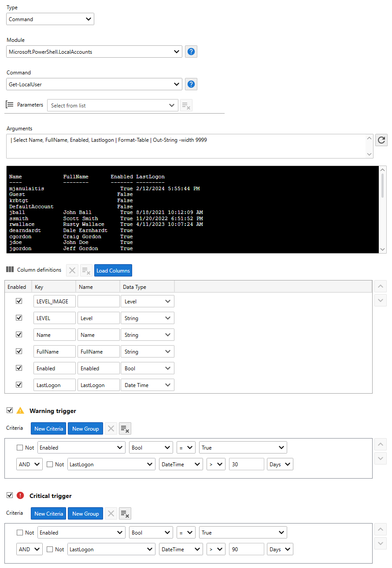Screen dimensions: 392x568
Task: Click the help icon beside Get-LocalUser command
Action: (191, 84)
